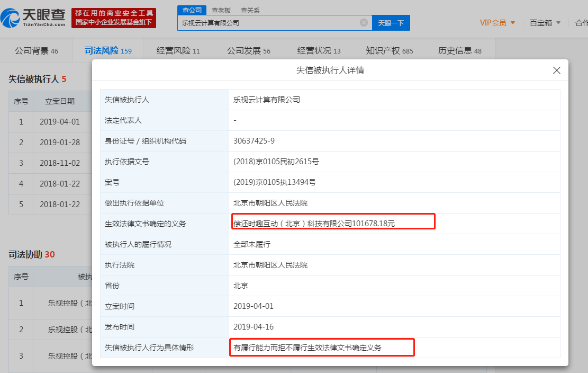Open the 公司发展 tab
The image size is (588, 373).
click(249, 51)
